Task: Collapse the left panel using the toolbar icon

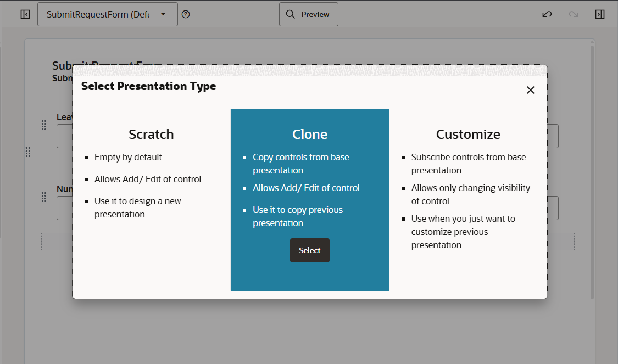Action: (x=25, y=14)
